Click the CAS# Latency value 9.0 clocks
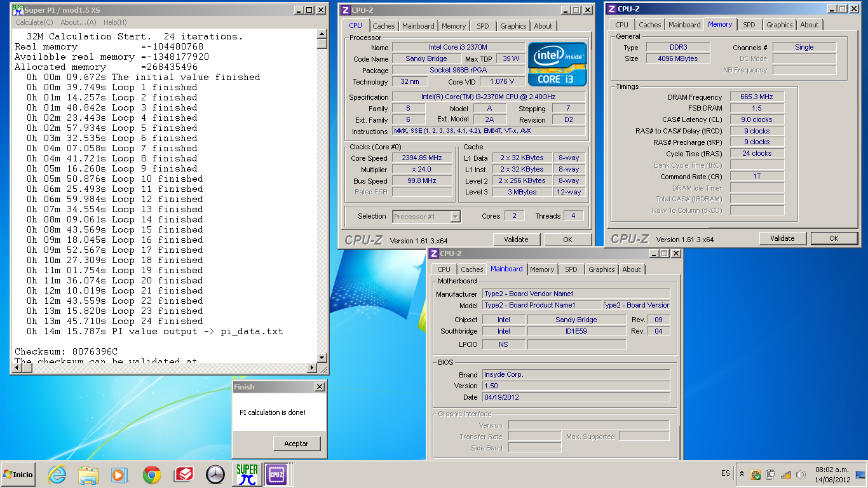 coord(757,119)
